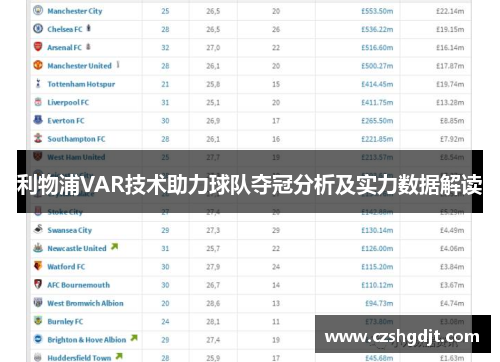This screenshot has height=362, width=500.
Task: Click the Manchester United club crest
Action: (x=38, y=65)
